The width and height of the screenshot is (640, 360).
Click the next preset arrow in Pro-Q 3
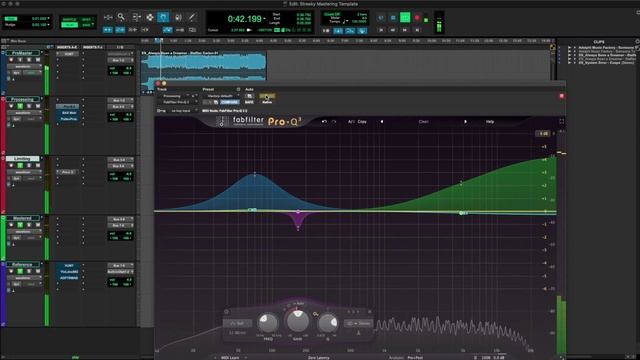465,122
